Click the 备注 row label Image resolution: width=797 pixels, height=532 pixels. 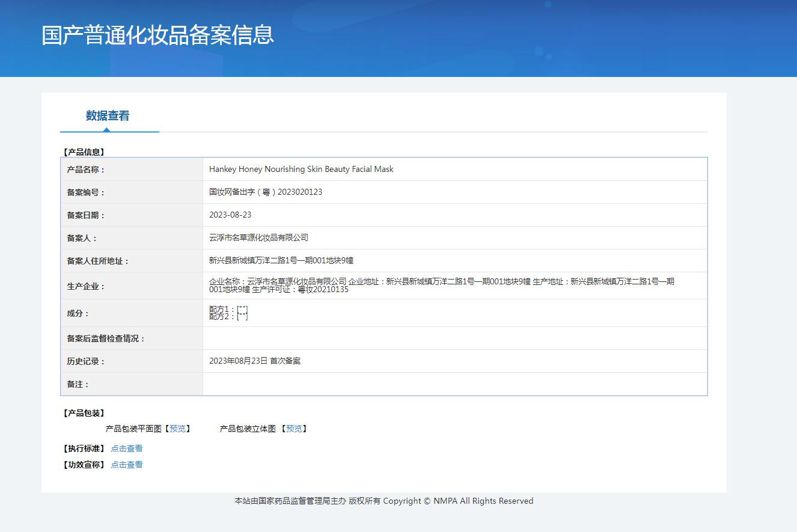point(78,384)
